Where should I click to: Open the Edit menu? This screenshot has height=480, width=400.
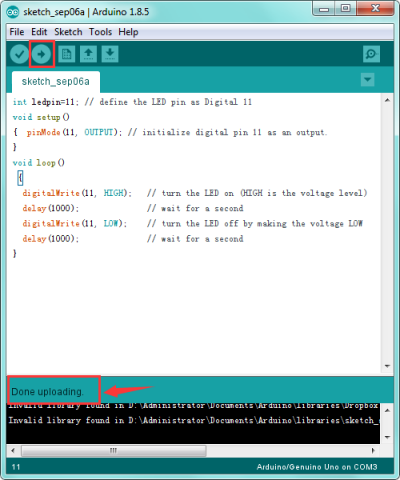click(39, 32)
